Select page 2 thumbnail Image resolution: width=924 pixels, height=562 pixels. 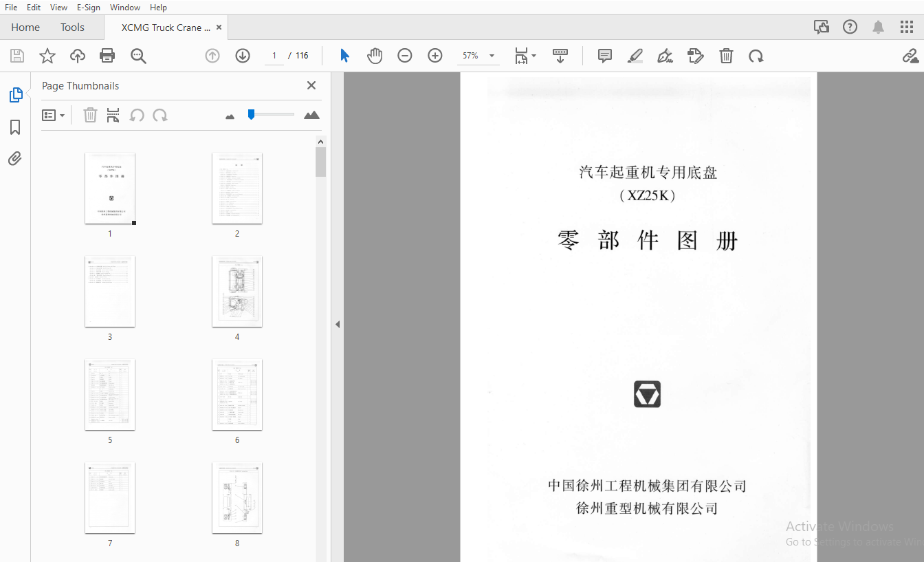(237, 188)
